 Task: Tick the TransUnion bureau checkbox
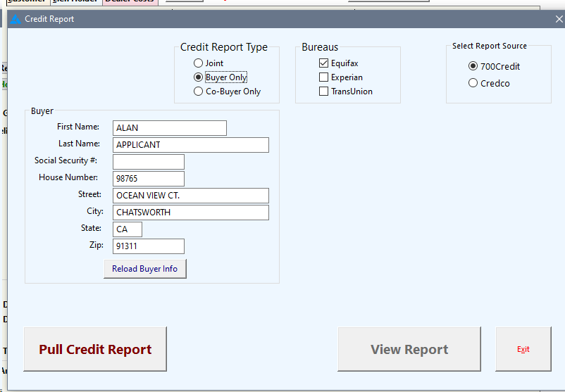point(324,91)
